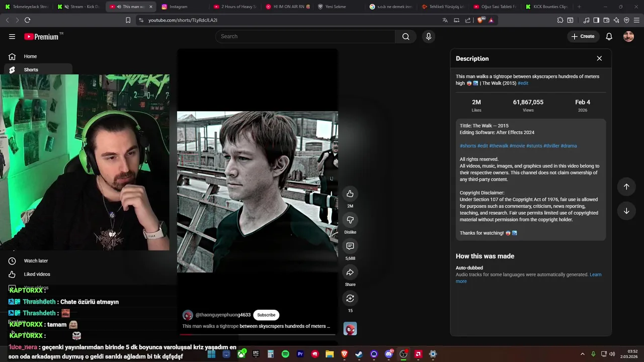Open the Brave Shields lion icon
The height and width of the screenshot is (362, 644).
pyautogui.click(x=480, y=20)
